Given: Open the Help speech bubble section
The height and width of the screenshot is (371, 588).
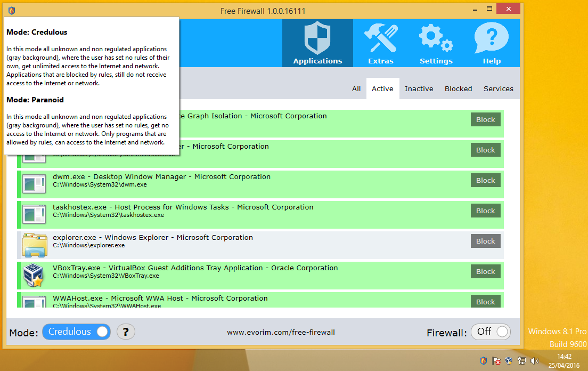Looking at the screenshot, I should (x=492, y=43).
